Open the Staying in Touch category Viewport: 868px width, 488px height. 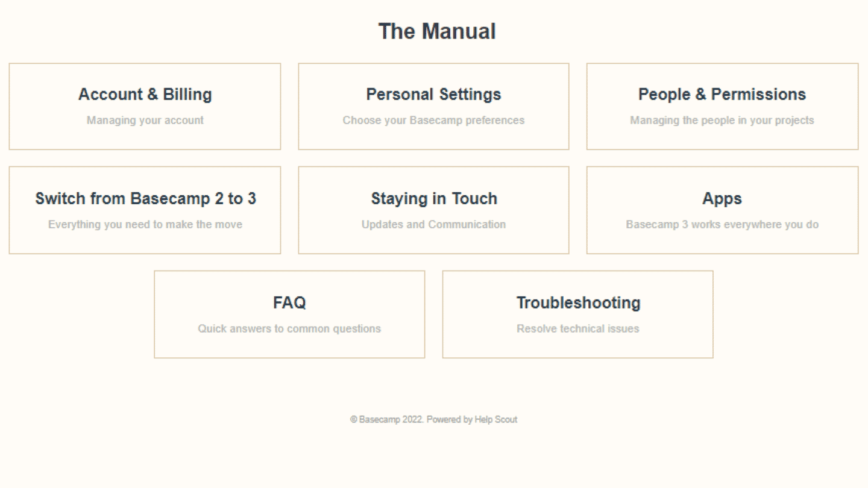433,210
